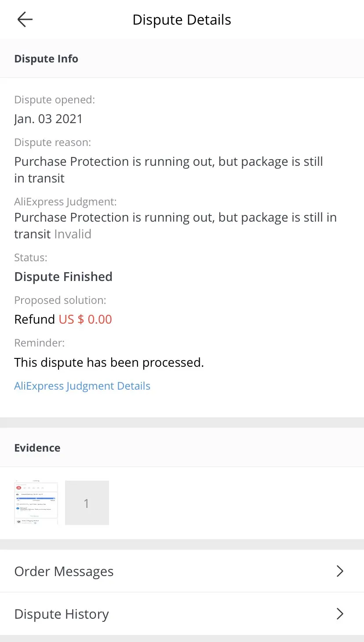The width and height of the screenshot is (364, 642).
Task: Tap the Dispute Finished status text
Action: pos(63,277)
